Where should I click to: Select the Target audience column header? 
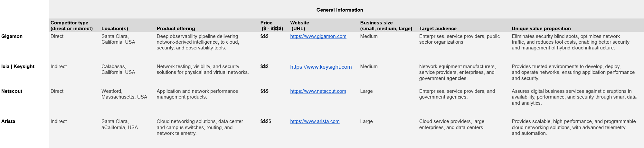coord(438,29)
